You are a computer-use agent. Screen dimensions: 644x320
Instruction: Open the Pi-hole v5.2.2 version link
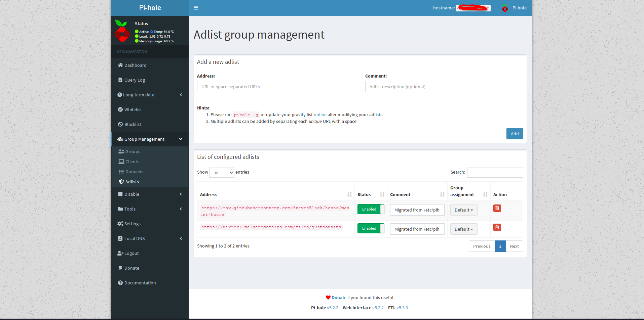tap(333, 308)
